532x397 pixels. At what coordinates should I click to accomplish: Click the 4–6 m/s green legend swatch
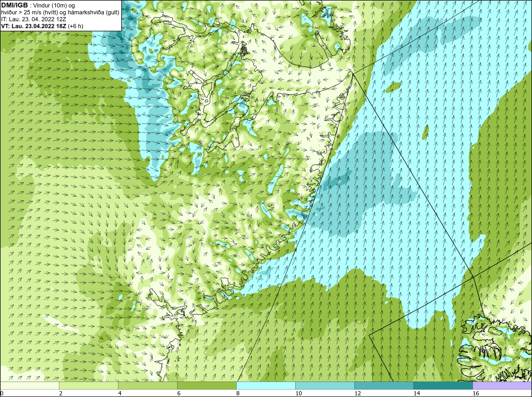coord(148,385)
